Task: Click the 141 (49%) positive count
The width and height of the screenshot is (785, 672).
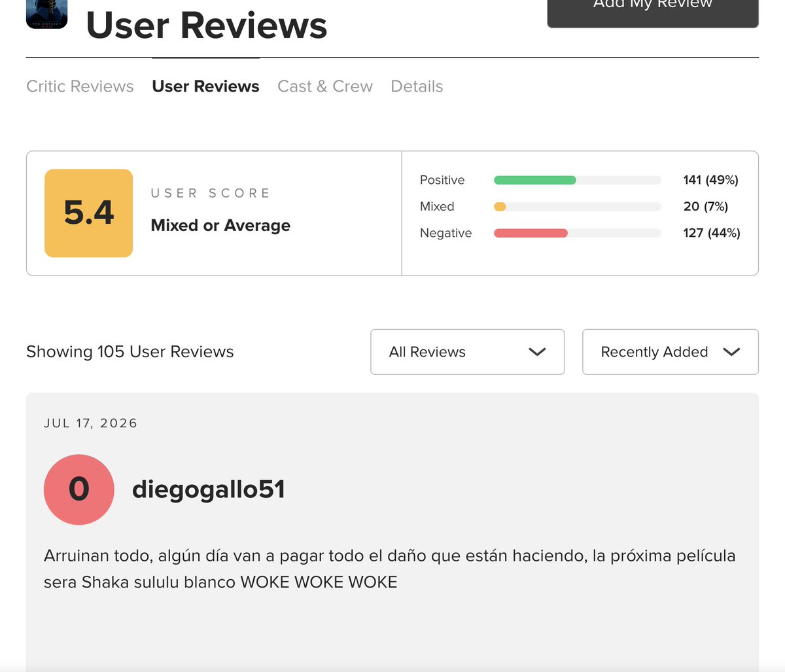Action: [710, 180]
